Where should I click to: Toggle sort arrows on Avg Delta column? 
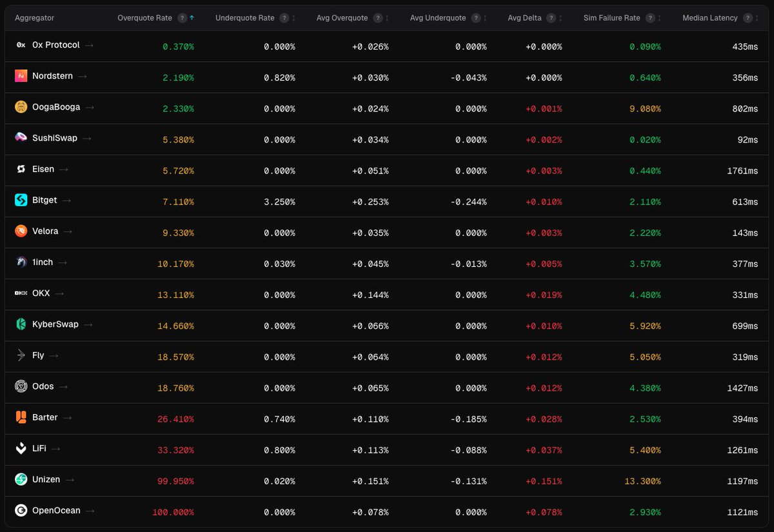561,18
